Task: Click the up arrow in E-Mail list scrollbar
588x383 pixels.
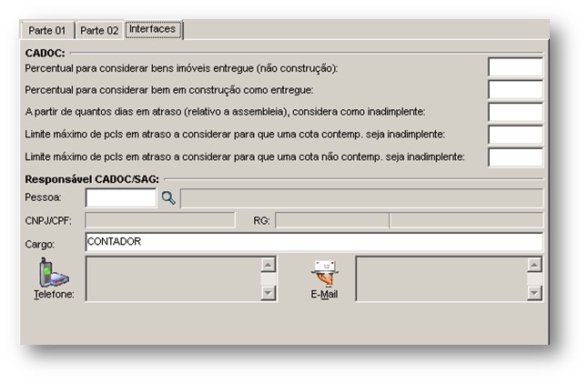Action: coord(534,265)
